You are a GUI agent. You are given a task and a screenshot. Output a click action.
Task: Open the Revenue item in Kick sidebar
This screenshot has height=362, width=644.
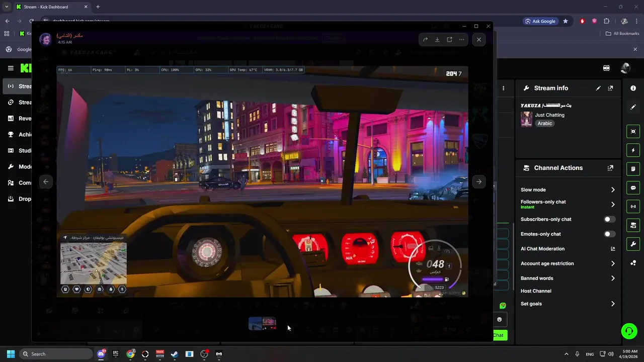pos(16,119)
